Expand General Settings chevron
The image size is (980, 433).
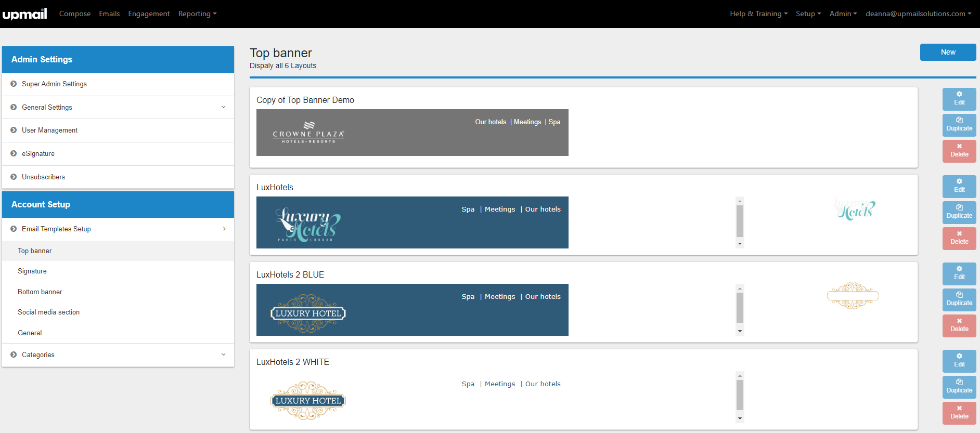pos(224,107)
